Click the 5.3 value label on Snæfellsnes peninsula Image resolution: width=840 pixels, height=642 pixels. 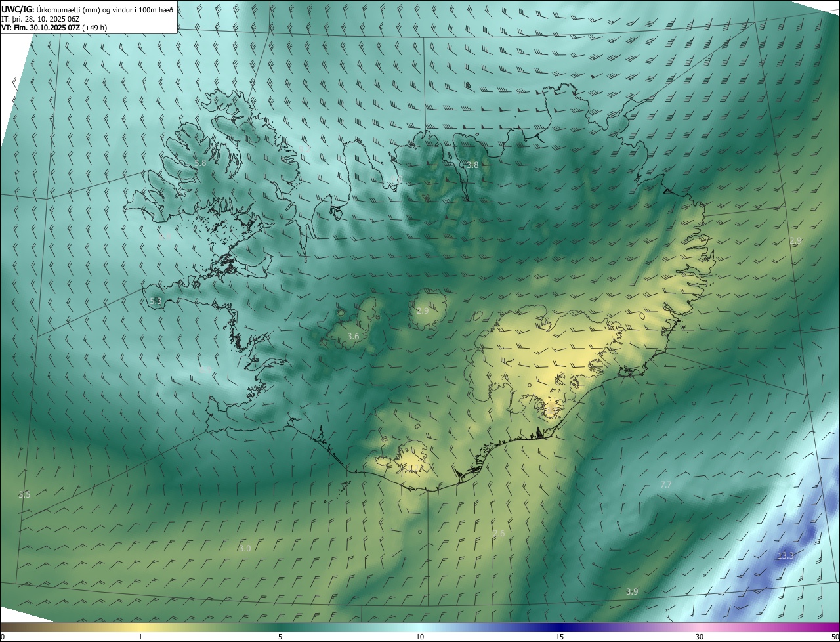156,301
